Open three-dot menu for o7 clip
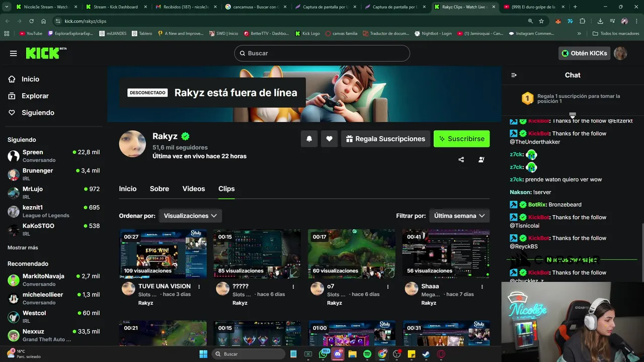This screenshot has width=644, height=362. pyautogui.click(x=388, y=287)
